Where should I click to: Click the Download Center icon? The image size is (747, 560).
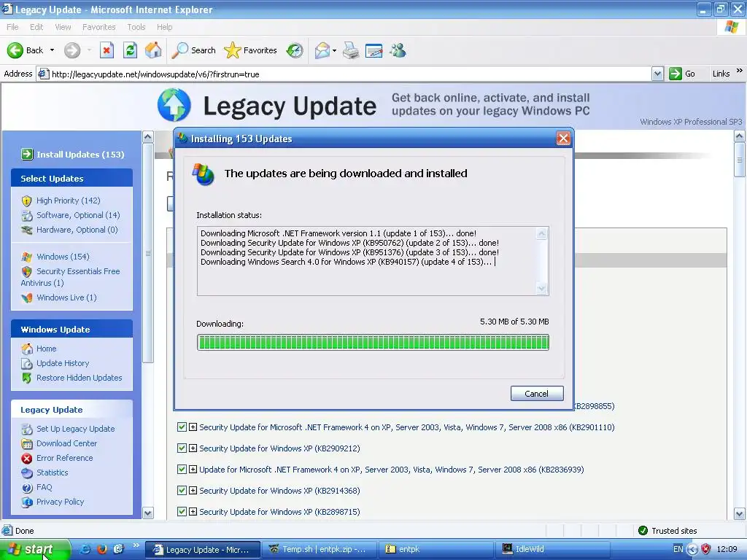pyautogui.click(x=27, y=444)
